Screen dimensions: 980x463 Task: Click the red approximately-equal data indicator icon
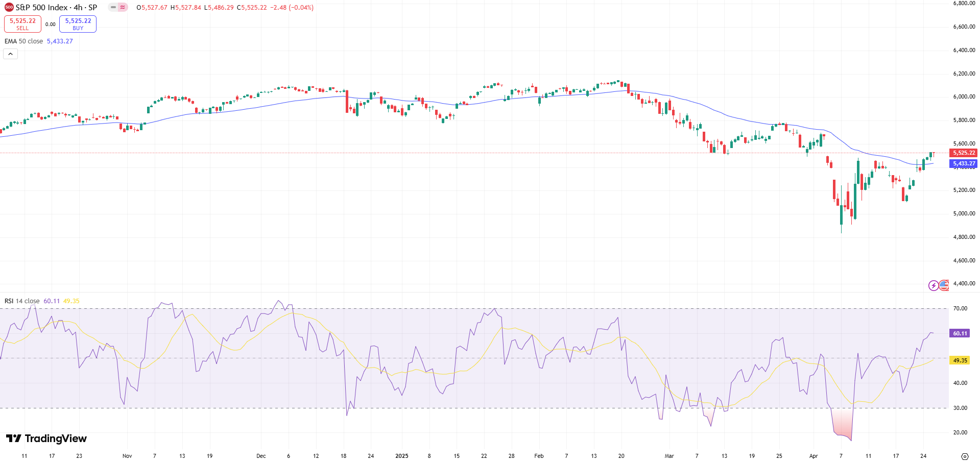point(123,7)
